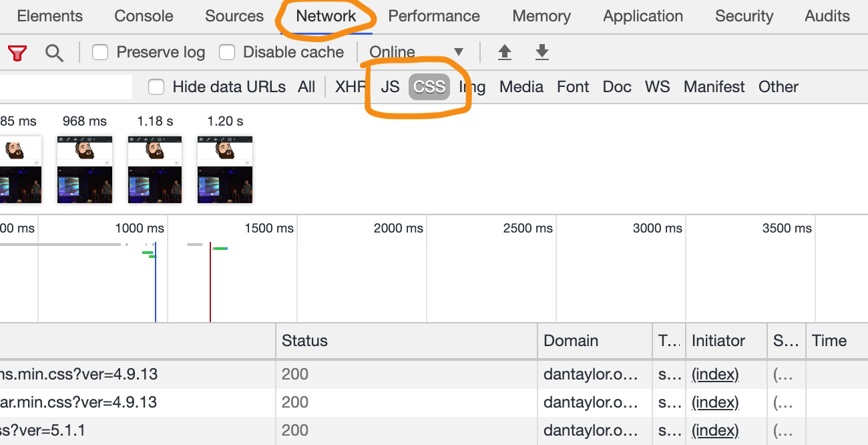Select the XHR resource type filter
Viewport: 868px width, 445px height.
(x=350, y=87)
